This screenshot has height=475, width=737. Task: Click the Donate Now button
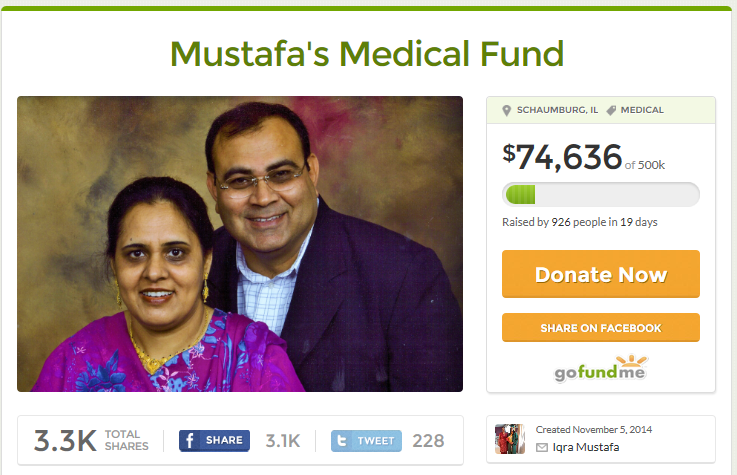[x=601, y=274]
